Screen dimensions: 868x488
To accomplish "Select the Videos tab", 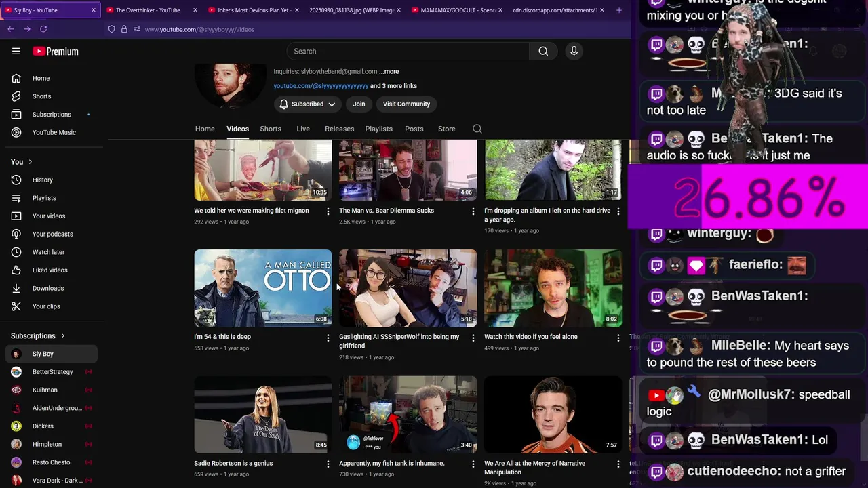I will click(x=237, y=129).
